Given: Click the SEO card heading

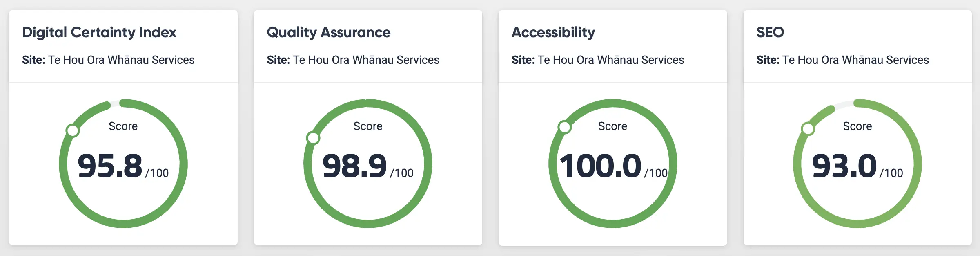Looking at the screenshot, I should pyautogui.click(x=770, y=32).
